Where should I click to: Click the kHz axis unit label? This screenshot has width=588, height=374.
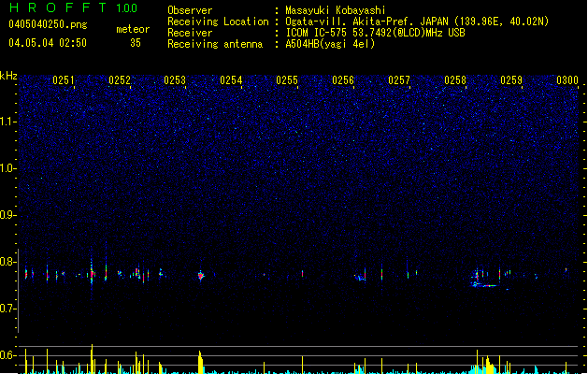tap(8, 76)
